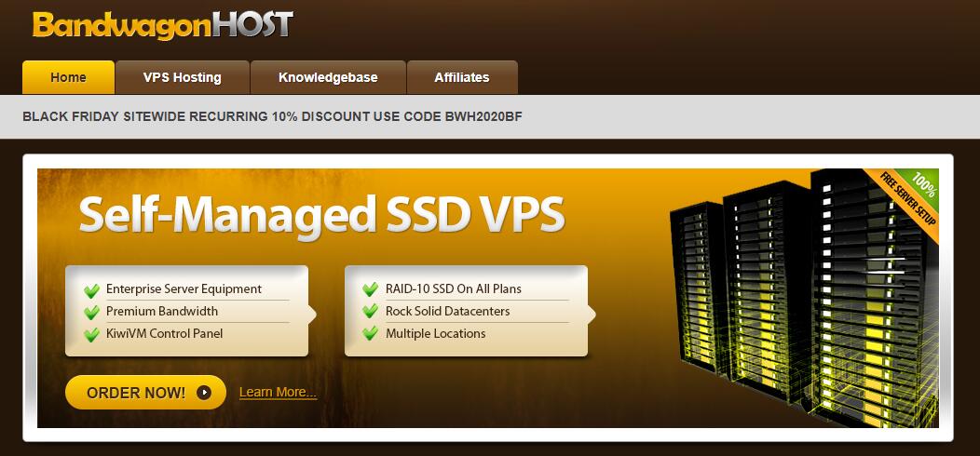
Task: Click the green checkmark beside Premium Bandwidth
Action: (x=92, y=312)
